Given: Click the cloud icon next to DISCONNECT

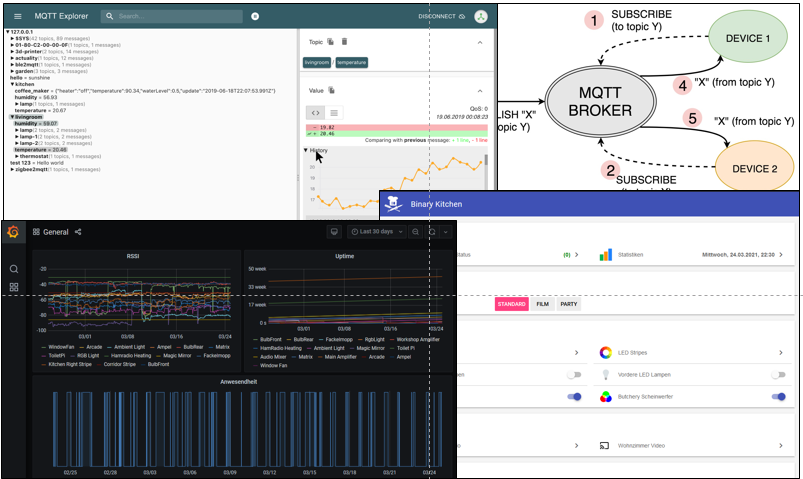Looking at the screenshot, I should (462, 16).
